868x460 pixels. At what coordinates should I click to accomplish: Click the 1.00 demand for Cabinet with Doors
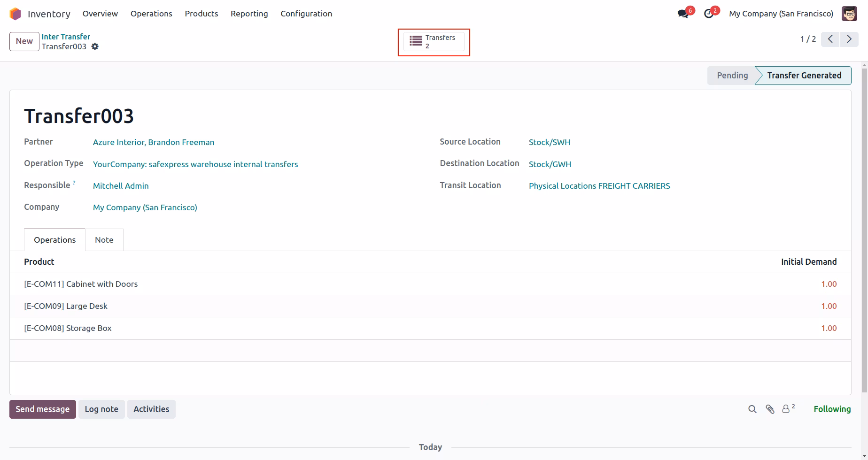coord(829,284)
